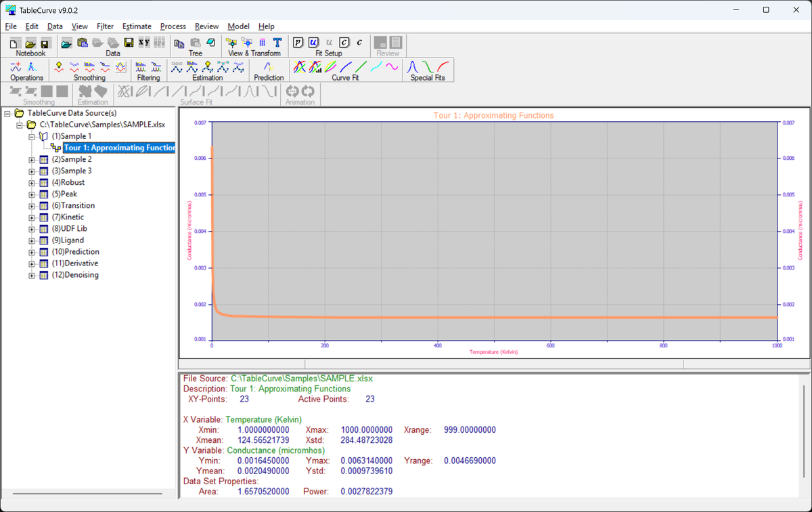Screen dimensions: 812x512
Task: Select the (11)Derivative data set
Action: click(74, 263)
